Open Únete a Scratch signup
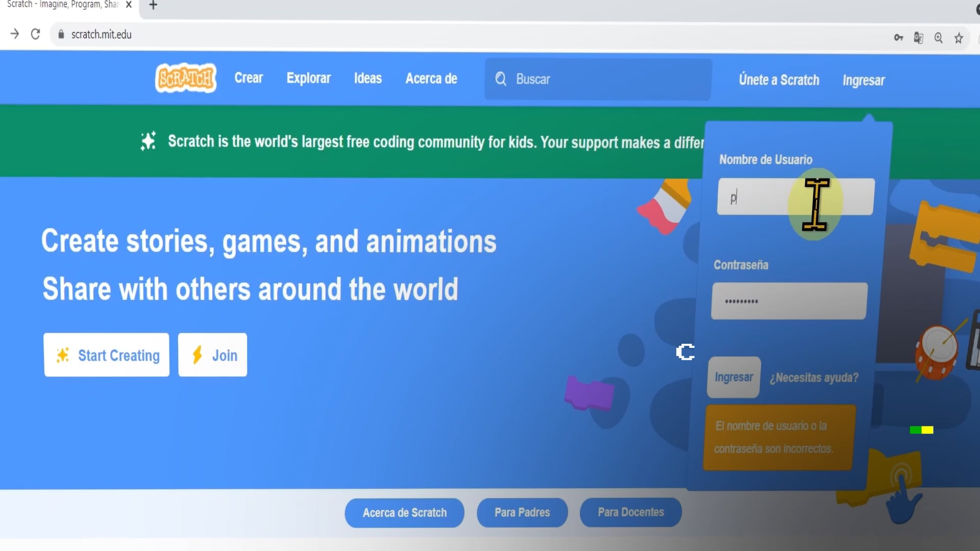This screenshot has width=980, height=551. click(x=779, y=80)
